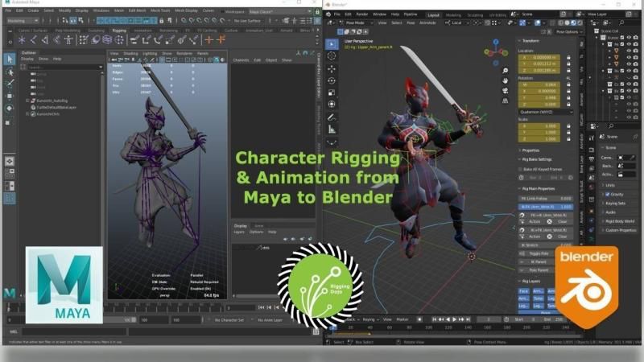Enable Bake All Keyed Frames checkbox

[x=521, y=169]
